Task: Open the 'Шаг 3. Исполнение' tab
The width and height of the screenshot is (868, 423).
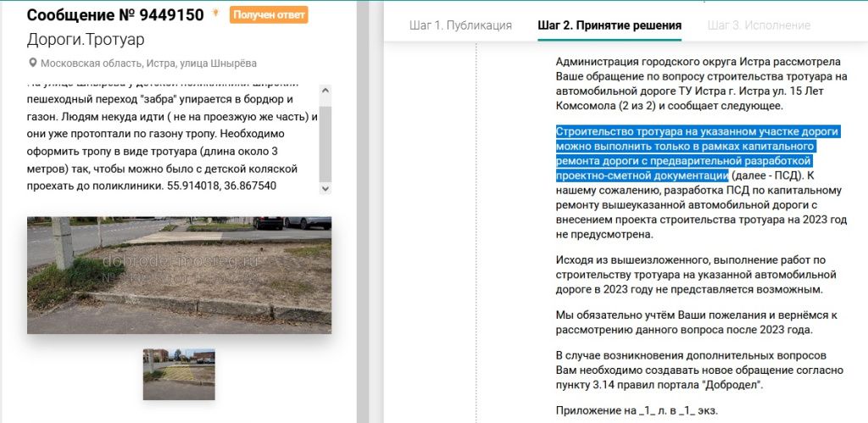Action: (759, 25)
